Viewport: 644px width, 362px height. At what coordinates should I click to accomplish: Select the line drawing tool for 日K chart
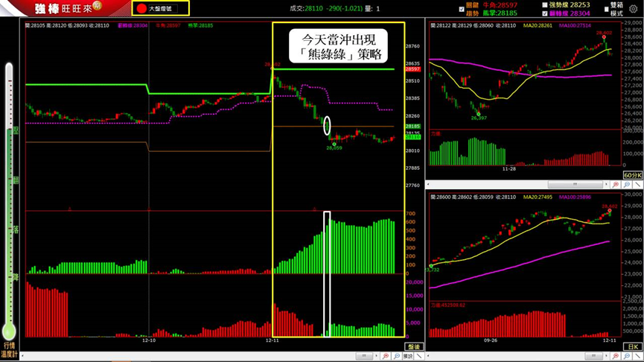[638, 356]
